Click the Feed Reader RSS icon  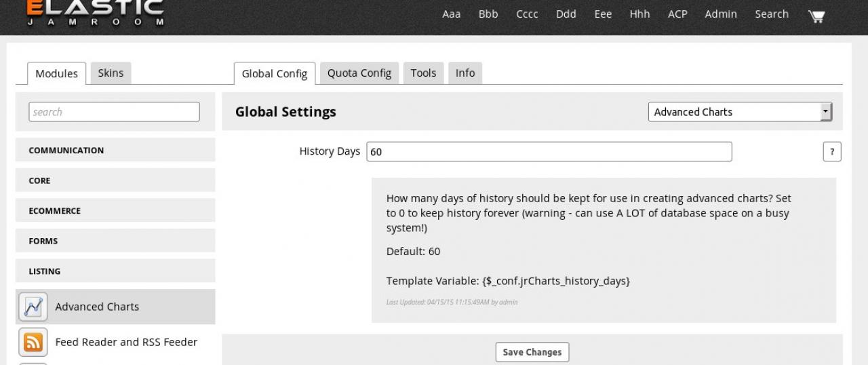click(x=33, y=343)
